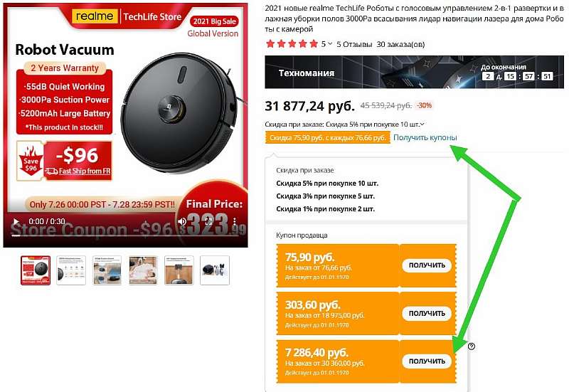
Task: Click the question mark help icon
Action: [472, 346]
